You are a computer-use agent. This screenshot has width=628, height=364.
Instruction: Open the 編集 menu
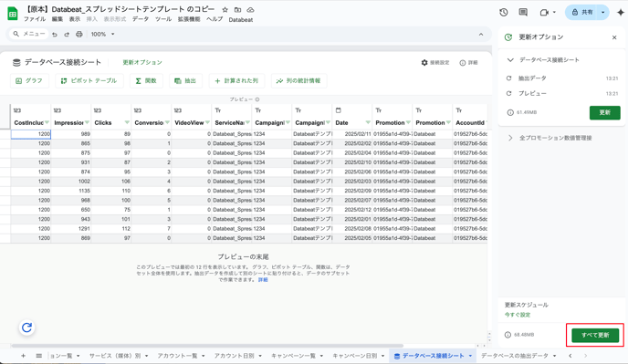[x=58, y=19]
